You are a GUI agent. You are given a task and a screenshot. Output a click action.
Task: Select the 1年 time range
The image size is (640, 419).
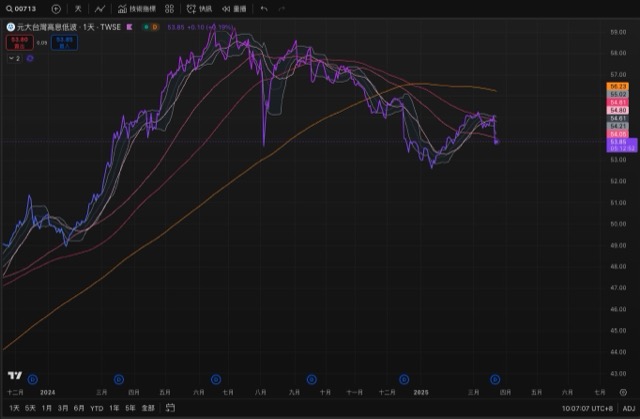tap(114, 408)
